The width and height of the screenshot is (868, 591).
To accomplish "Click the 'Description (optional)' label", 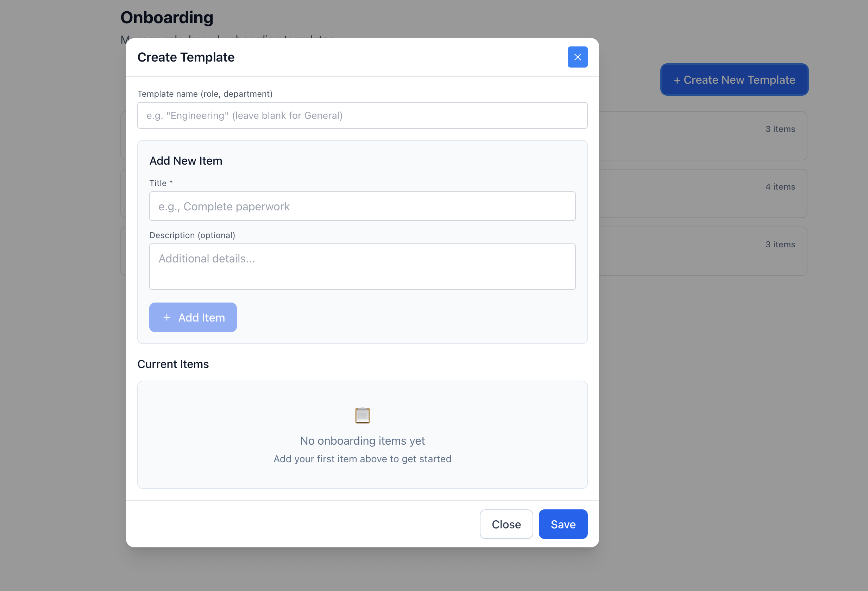I will pyautogui.click(x=192, y=235).
